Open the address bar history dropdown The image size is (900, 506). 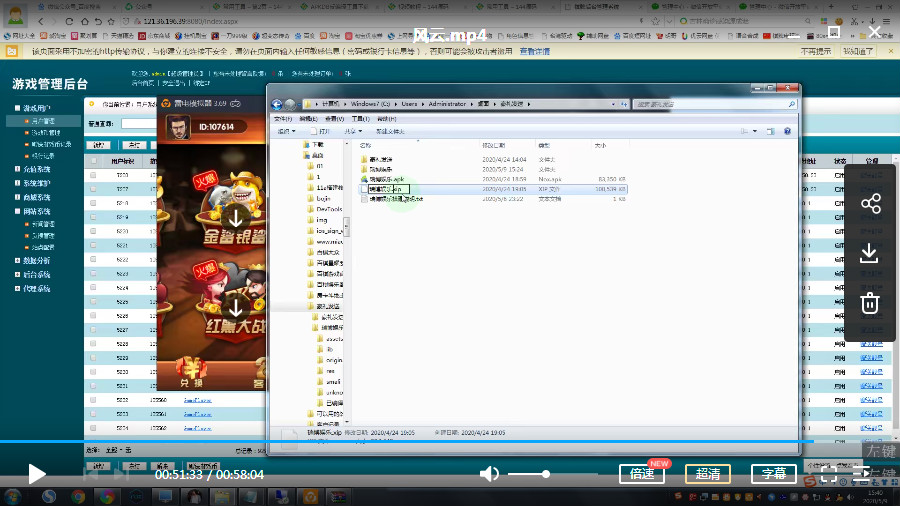point(613,104)
